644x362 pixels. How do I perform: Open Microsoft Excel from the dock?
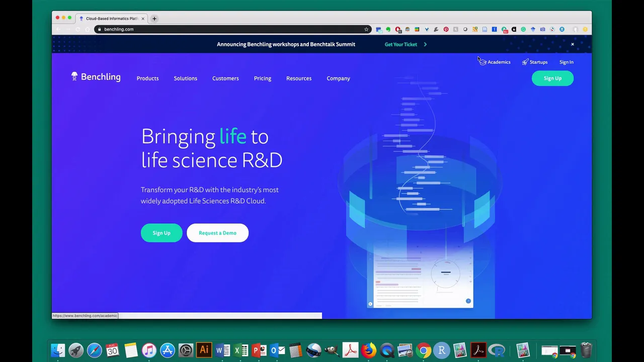coord(240,350)
